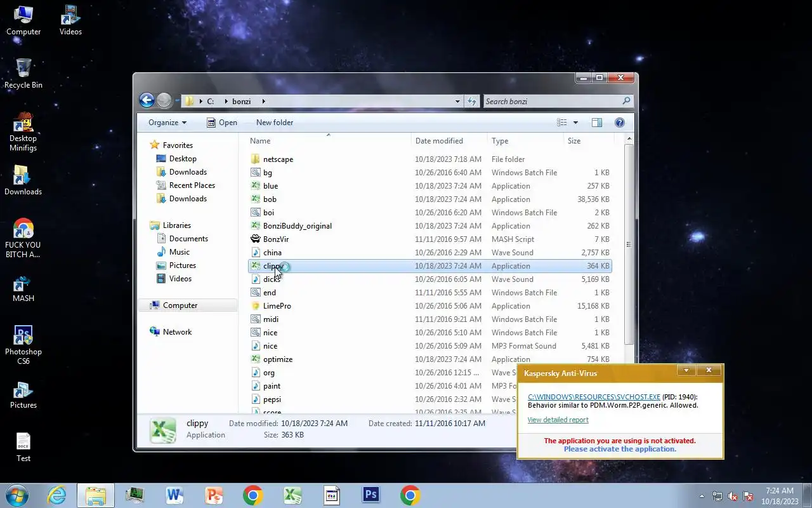
Task: Select the Chrome shortcut on the desktop
Action: pos(23,239)
